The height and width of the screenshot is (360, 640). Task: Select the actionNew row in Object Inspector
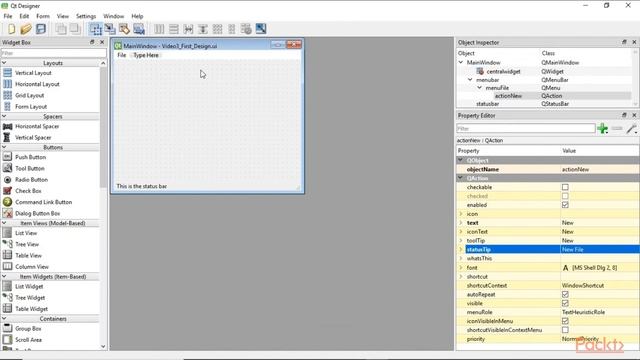544,96
